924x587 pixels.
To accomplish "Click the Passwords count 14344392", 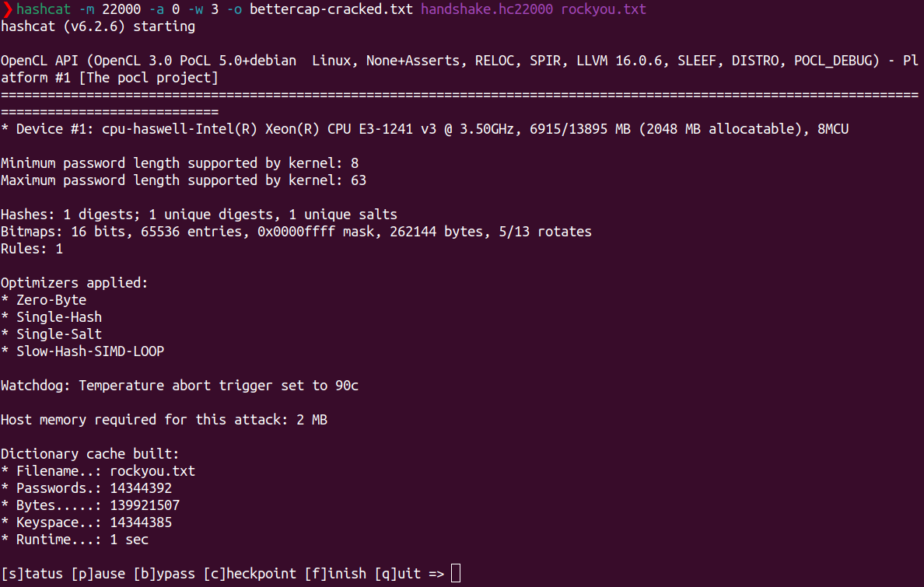I will (141, 488).
